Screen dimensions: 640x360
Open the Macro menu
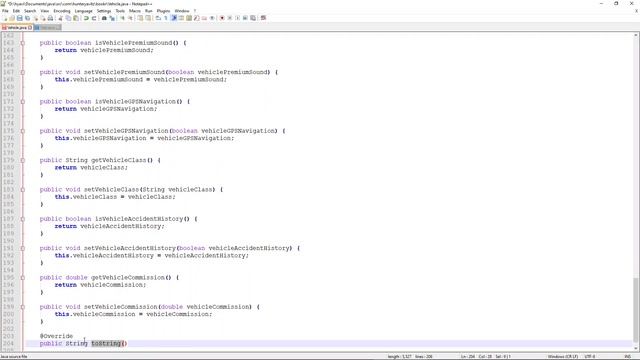tap(135, 11)
